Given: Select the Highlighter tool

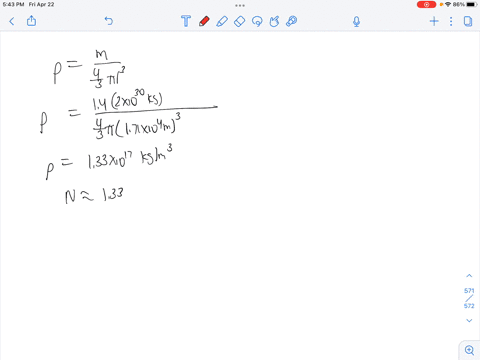Looking at the screenshot, I should pyautogui.click(x=222, y=21).
